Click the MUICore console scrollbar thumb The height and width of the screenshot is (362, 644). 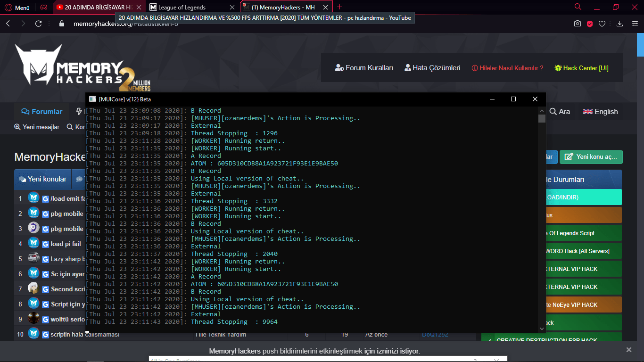point(542,118)
